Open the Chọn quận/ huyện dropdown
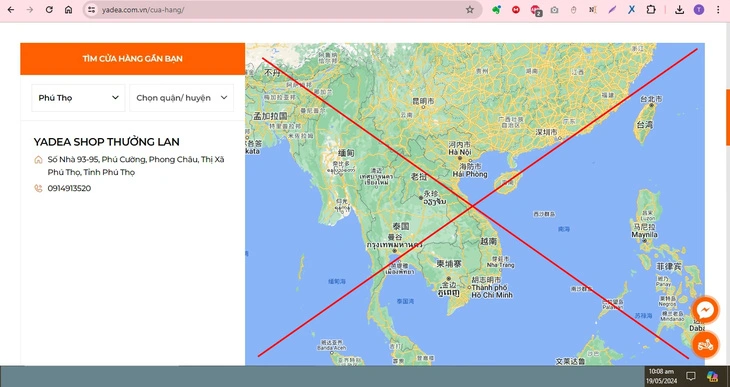Viewport: 730px width, 387px height. pyautogui.click(x=182, y=98)
